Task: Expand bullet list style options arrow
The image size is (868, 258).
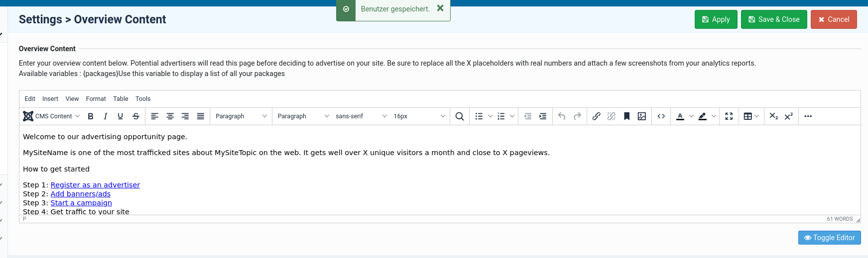Action: [x=490, y=116]
